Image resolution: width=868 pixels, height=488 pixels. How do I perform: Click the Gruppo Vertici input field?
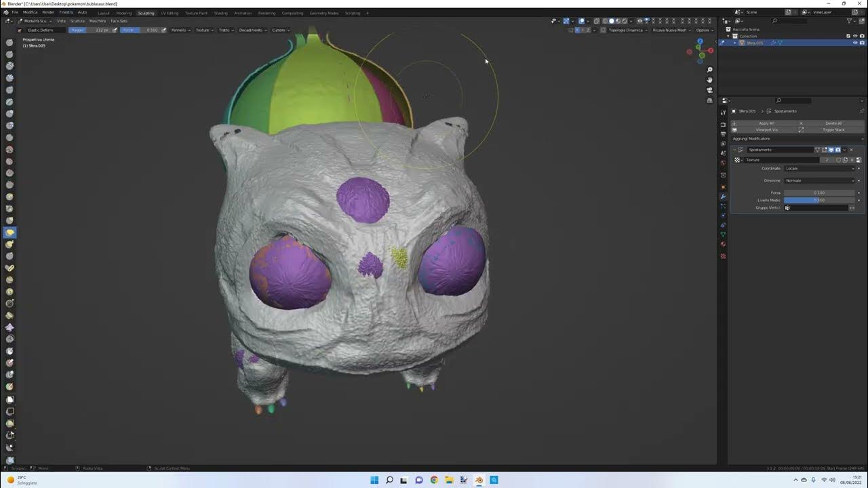pos(816,207)
